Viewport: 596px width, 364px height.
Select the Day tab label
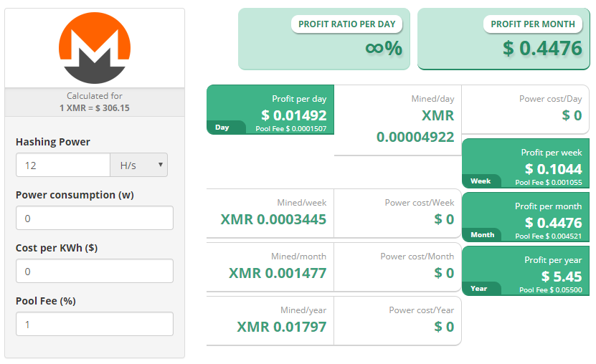[222, 128]
